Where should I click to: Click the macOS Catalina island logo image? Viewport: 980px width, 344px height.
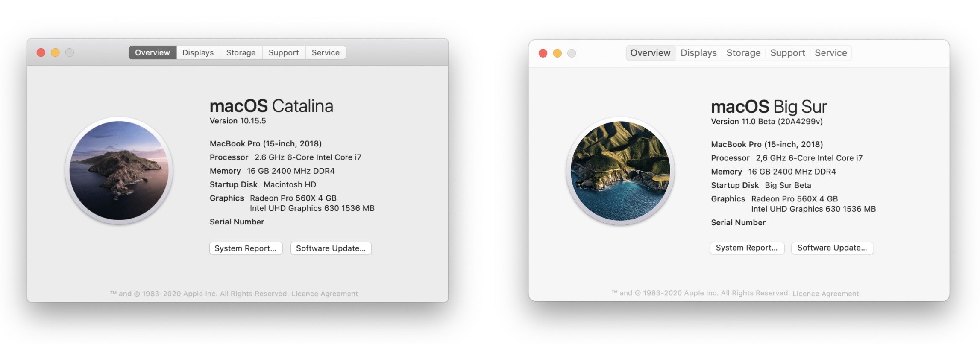pos(119,171)
